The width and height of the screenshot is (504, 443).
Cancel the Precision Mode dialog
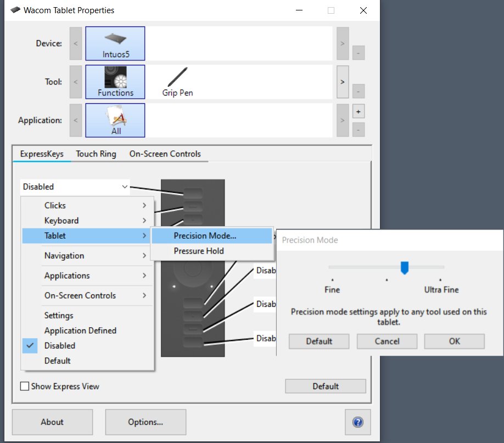point(387,341)
